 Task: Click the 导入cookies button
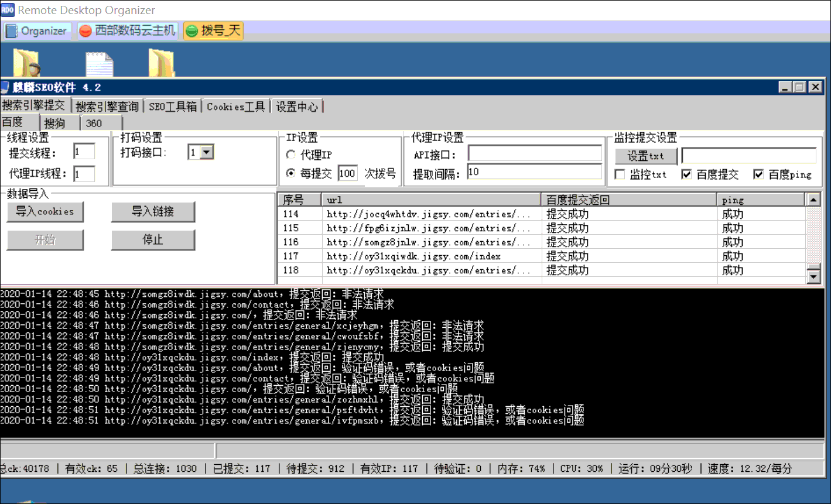[45, 212]
